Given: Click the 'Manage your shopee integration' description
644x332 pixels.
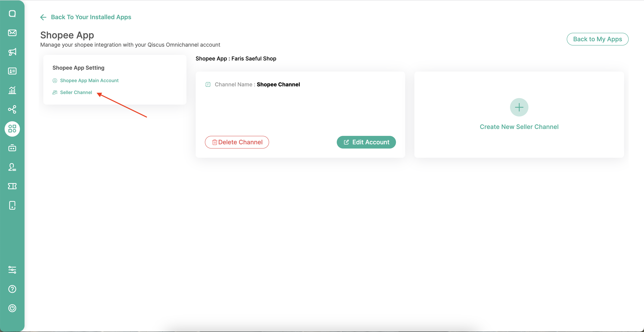Looking at the screenshot, I should (x=130, y=45).
